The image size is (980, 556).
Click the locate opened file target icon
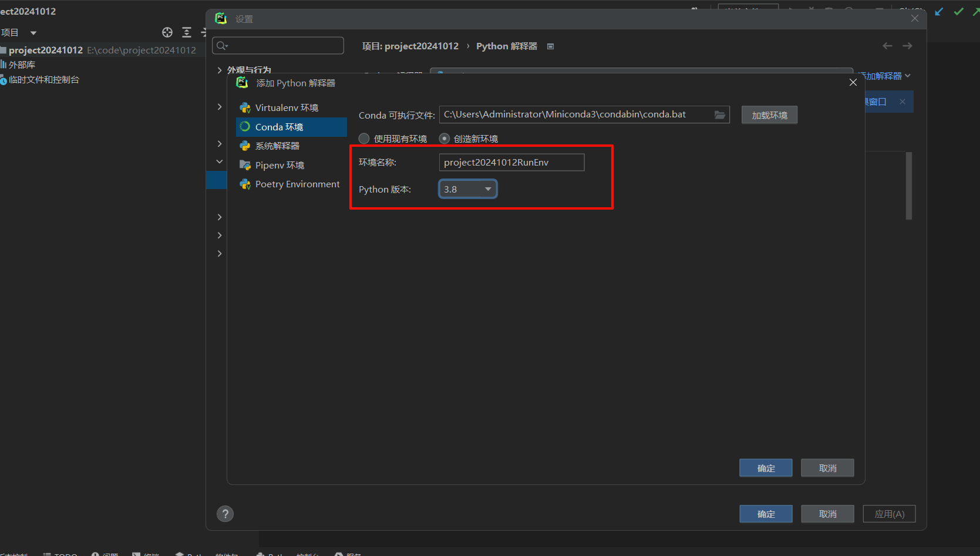point(167,32)
